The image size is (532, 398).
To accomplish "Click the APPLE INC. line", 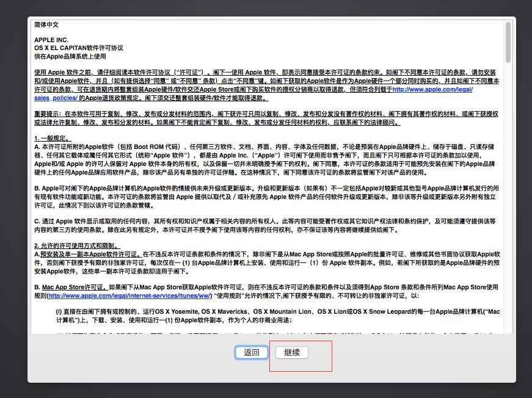I will [51, 40].
